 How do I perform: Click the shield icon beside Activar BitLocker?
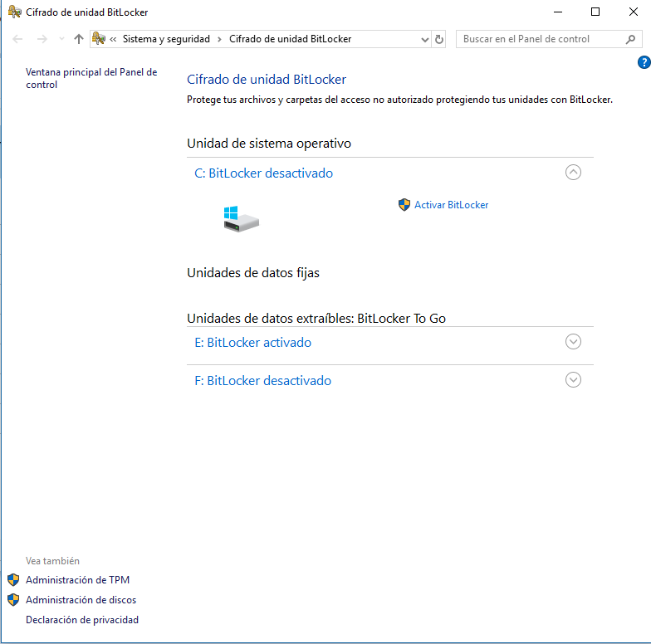(404, 205)
